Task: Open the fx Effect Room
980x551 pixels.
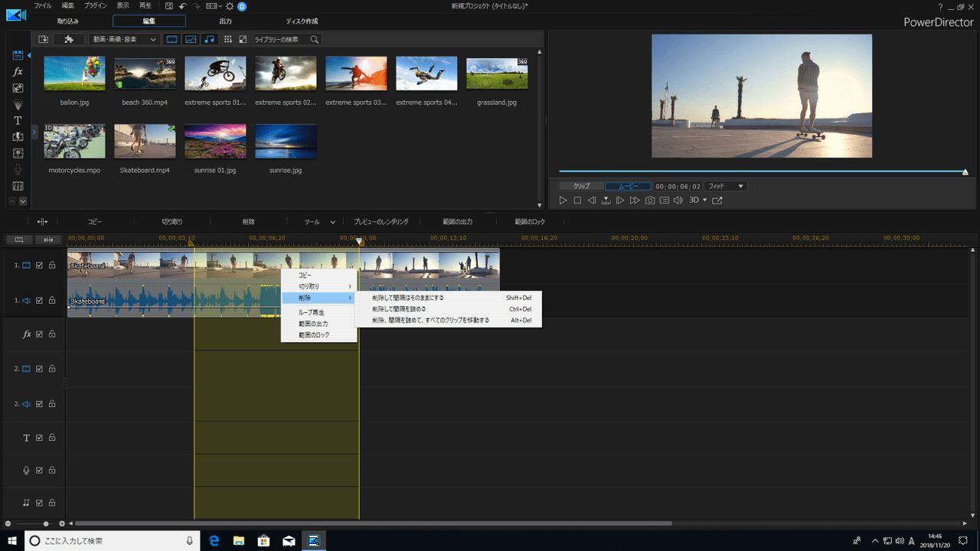Action: 18,72
